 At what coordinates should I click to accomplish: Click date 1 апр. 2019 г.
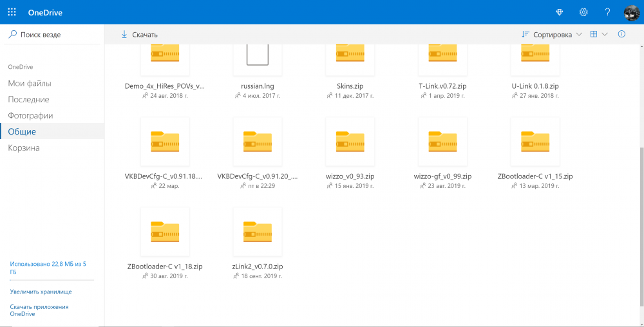[x=446, y=96]
